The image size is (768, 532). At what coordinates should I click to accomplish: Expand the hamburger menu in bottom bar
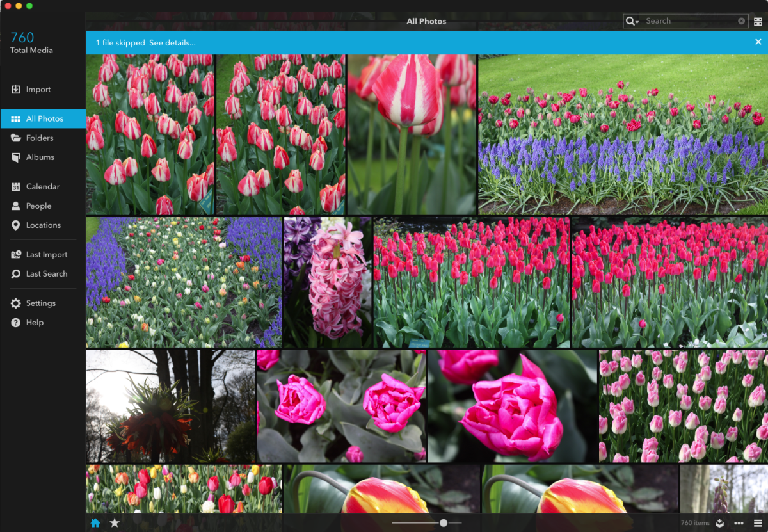tap(758, 523)
